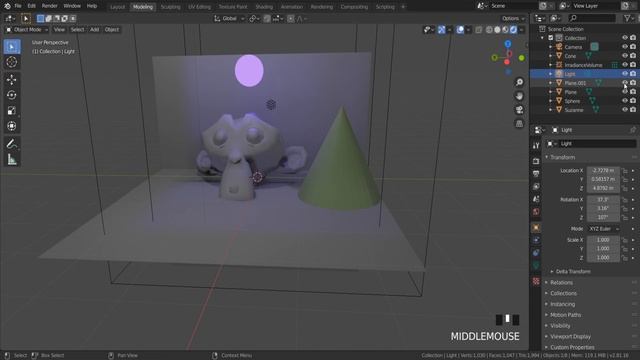Expand the Visibility panel
The image size is (640, 360).
[x=560, y=326]
